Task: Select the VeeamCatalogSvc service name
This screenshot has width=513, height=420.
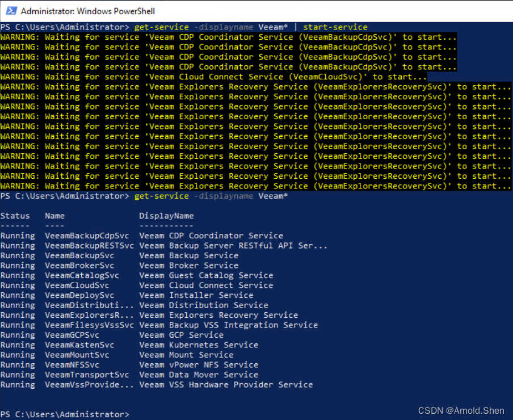Action: point(82,275)
